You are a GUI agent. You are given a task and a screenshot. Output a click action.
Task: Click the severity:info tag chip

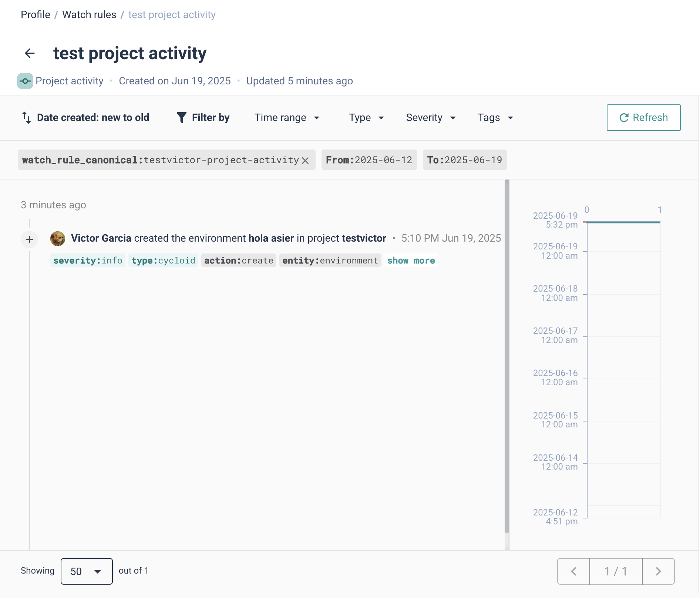tap(87, 260)
